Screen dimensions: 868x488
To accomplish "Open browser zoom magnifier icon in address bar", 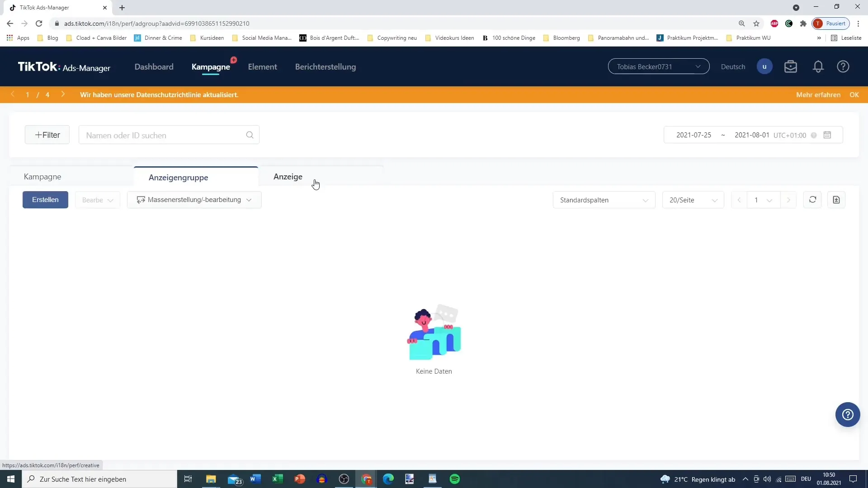I will click(x=742, y=23).
